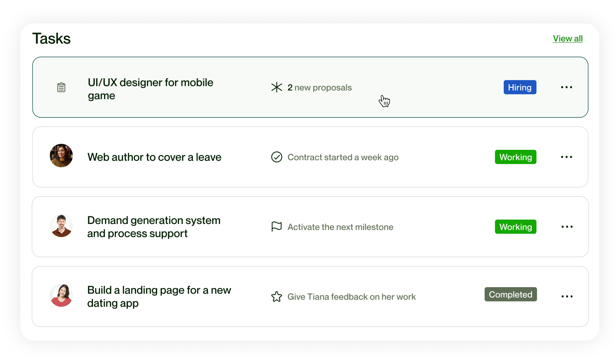Click the asterisk icon beside new proposals
This screenshot has height=364, width=616.
(x=276, y=87)
